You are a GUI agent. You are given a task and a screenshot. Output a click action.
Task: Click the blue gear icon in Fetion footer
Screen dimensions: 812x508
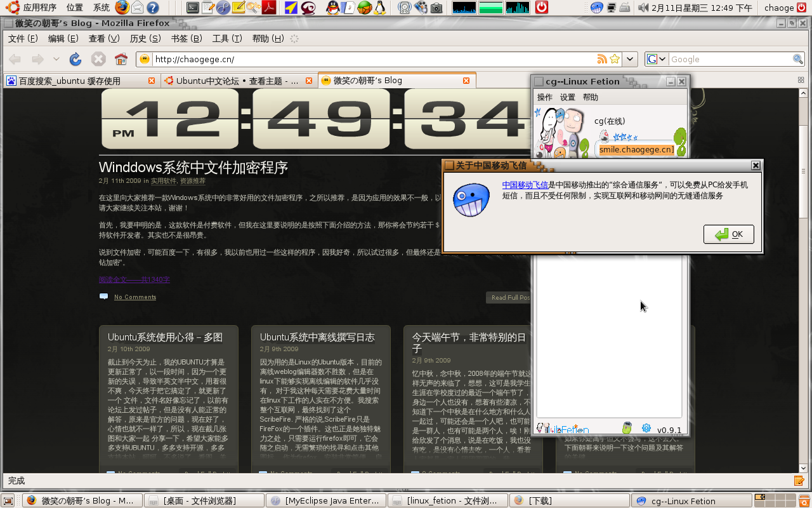tap(646, 428)
